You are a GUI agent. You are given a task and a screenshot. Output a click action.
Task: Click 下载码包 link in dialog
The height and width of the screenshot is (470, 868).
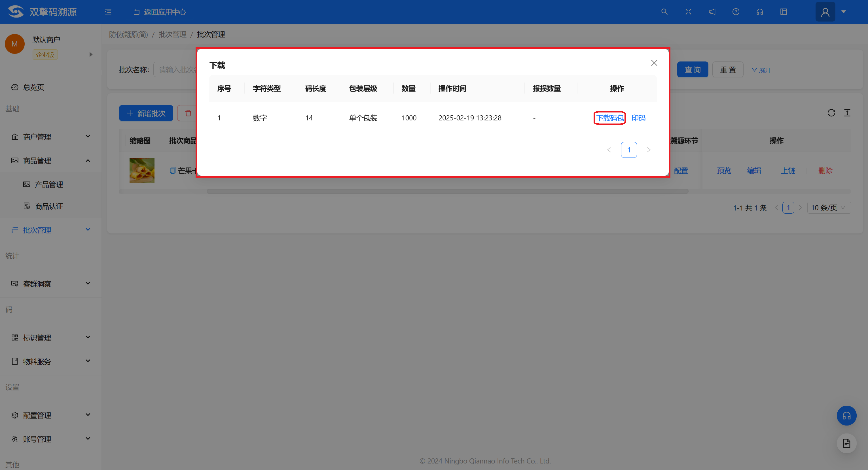click(x=609, y=118)
